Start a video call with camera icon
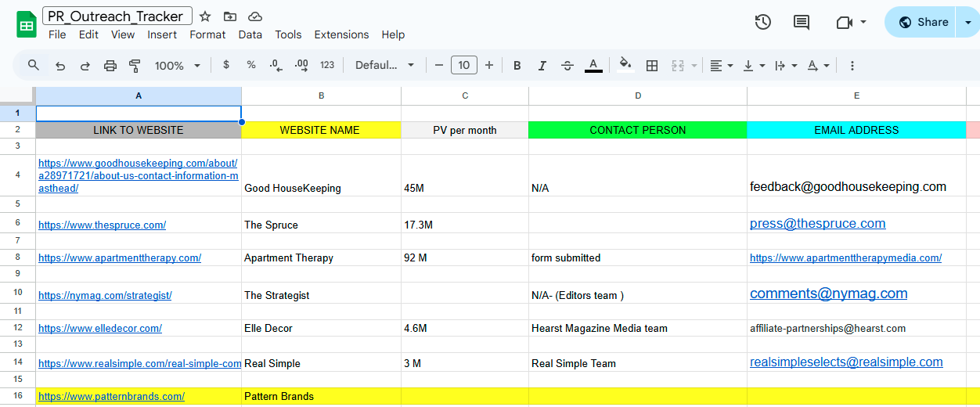The image size is (980, 407). [x=844, y=22]
